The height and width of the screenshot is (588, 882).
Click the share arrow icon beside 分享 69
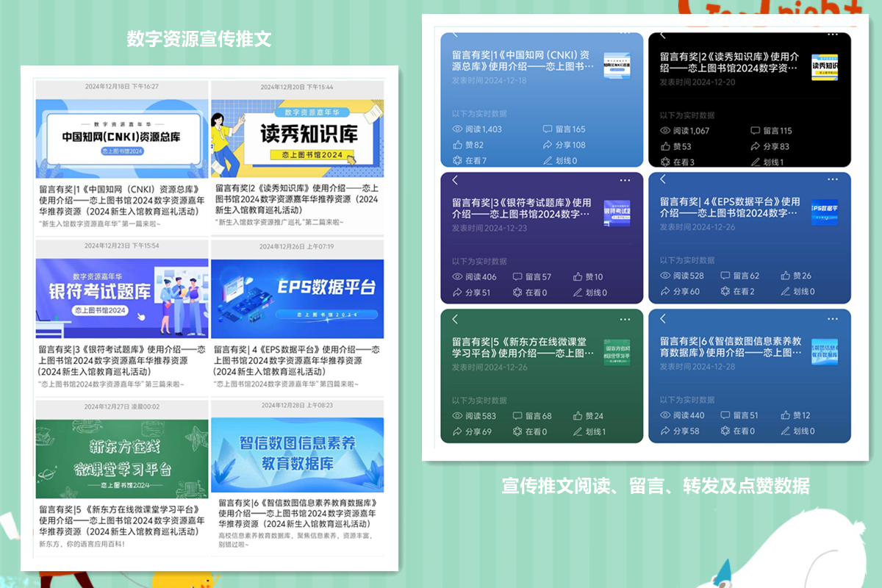click(457, 431)
